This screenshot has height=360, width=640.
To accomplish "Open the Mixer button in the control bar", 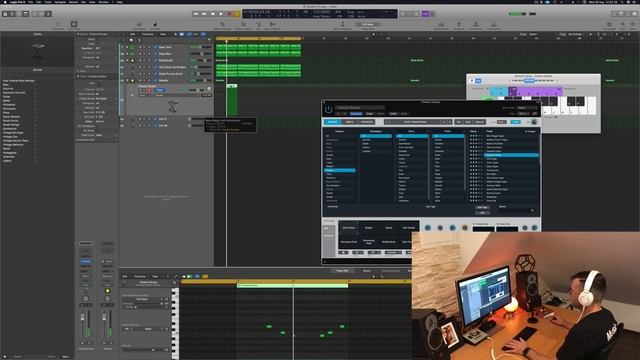I will 41,13.
